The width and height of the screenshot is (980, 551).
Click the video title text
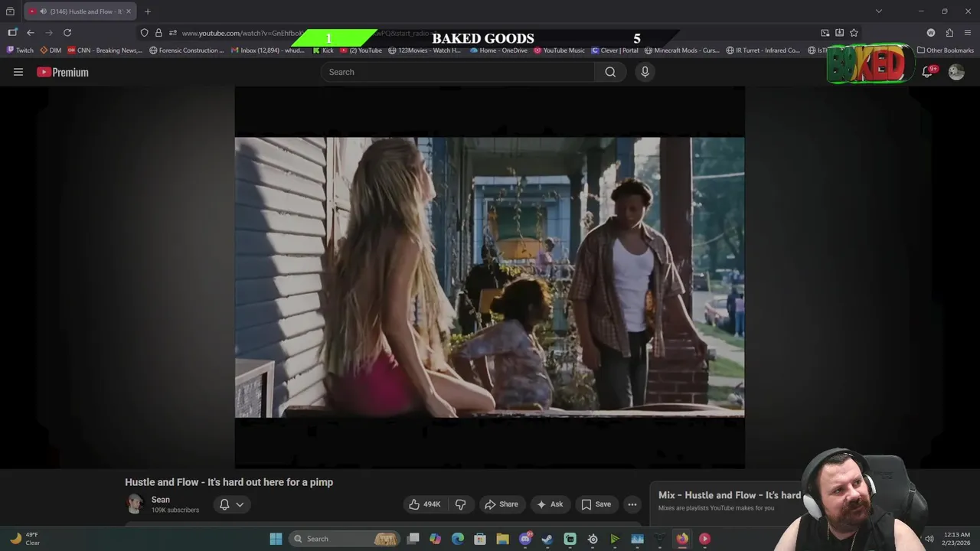click(229, 482)
